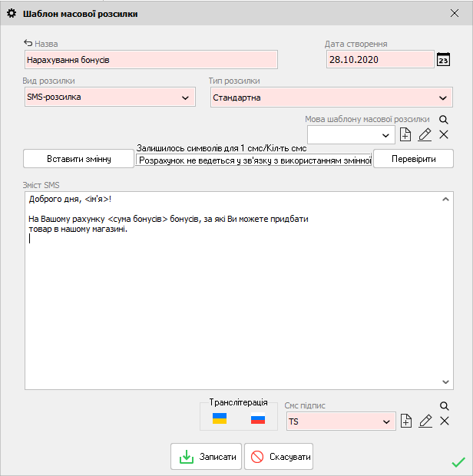Save the template with Записати
473x476 pixels.
point(207,457)
